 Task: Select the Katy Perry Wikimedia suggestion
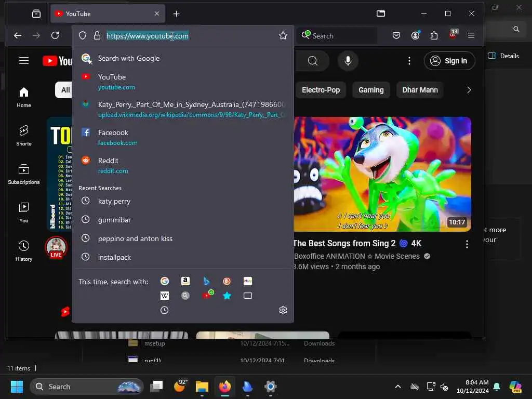[183, 110]
